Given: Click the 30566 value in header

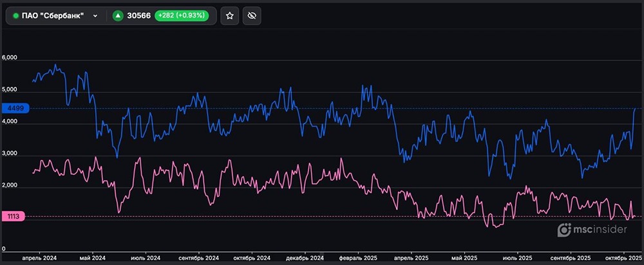Looking at the screenshot, I should [138, 15].
